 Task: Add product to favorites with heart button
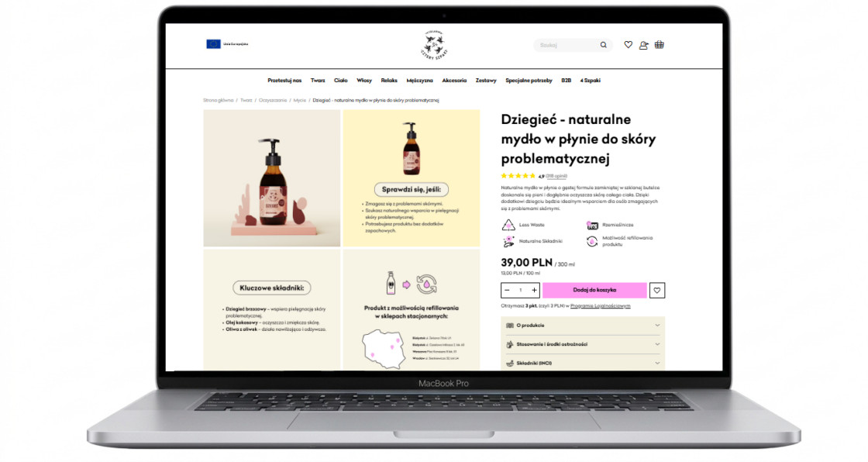657,291
